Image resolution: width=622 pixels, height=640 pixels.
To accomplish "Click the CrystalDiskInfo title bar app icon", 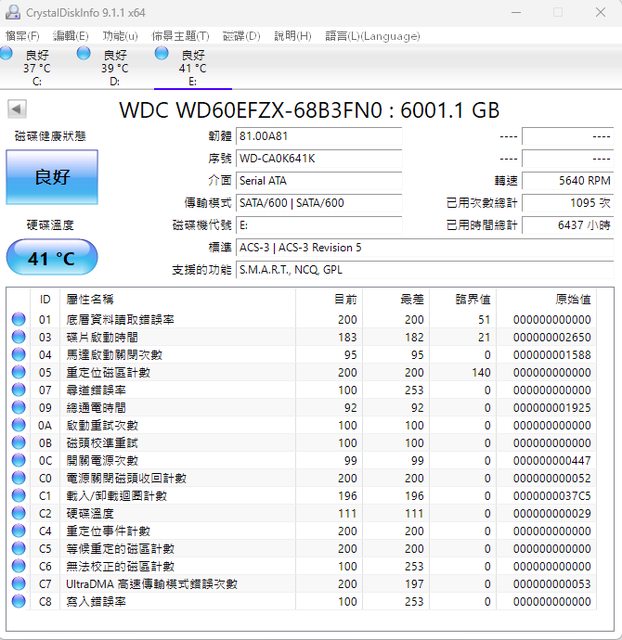I will pos(11,12).
